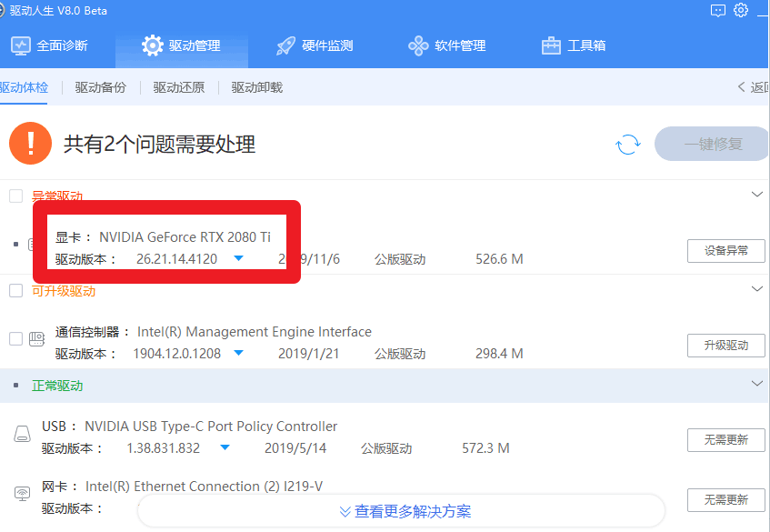Click NVIDIA USB Type-C Port Policy Controller text
Screen dimensions: 770x532
pyautogui.click(x=211, y=427)
